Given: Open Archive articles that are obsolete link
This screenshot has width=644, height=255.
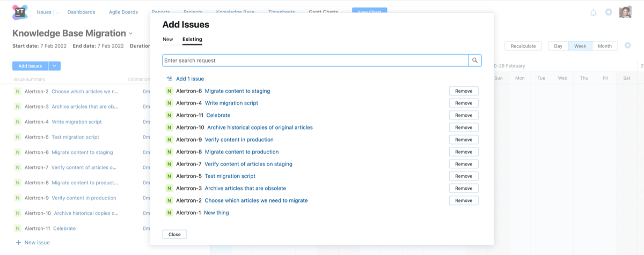Looking at the screenshot, I should pos(245,188).
